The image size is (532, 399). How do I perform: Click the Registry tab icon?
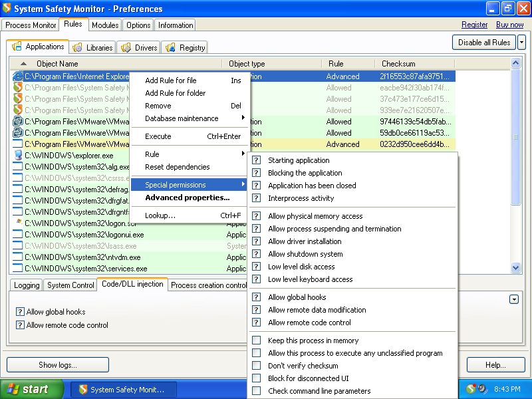point(171,47)
